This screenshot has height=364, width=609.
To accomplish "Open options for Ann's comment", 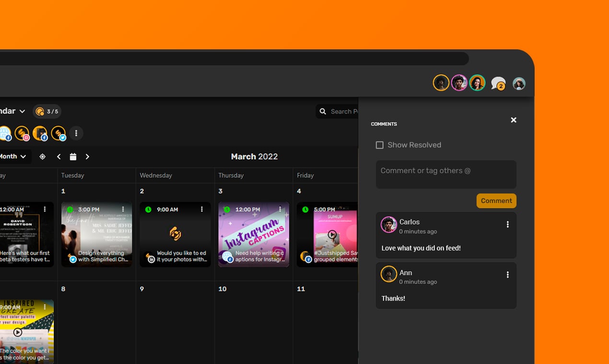I will point(508,274).
